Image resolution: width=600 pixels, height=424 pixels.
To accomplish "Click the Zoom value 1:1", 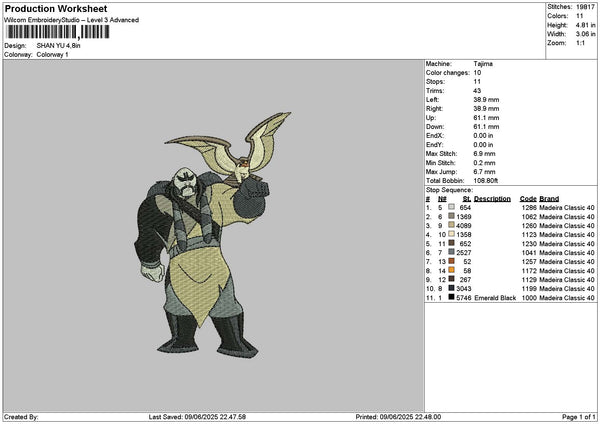I will [x=580, y=43].
